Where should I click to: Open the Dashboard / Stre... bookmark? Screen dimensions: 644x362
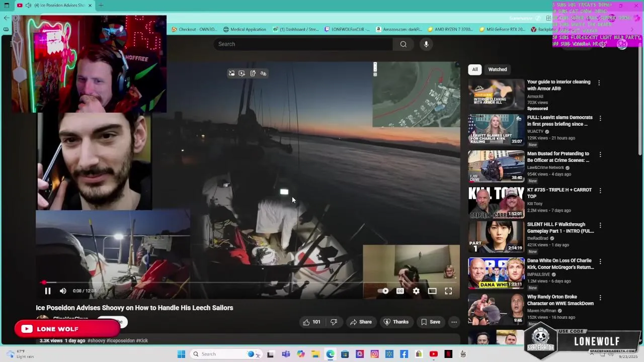pyautogui.click(x=296, y=29)
